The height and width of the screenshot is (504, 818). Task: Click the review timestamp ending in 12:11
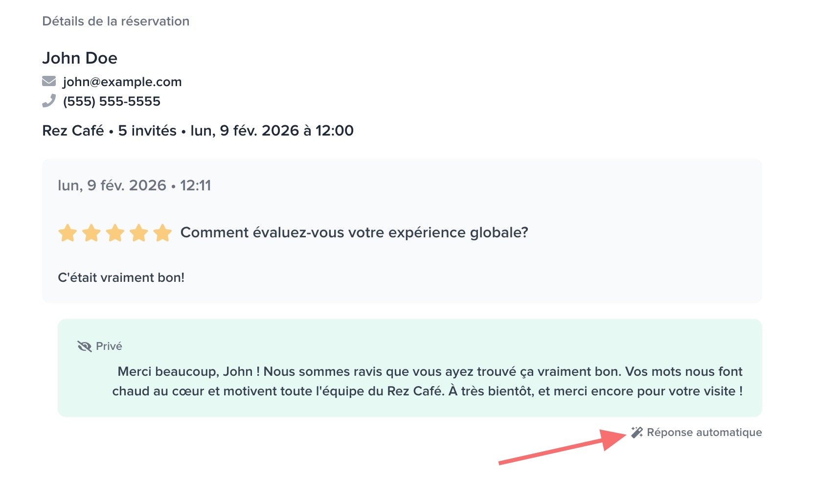135,185
